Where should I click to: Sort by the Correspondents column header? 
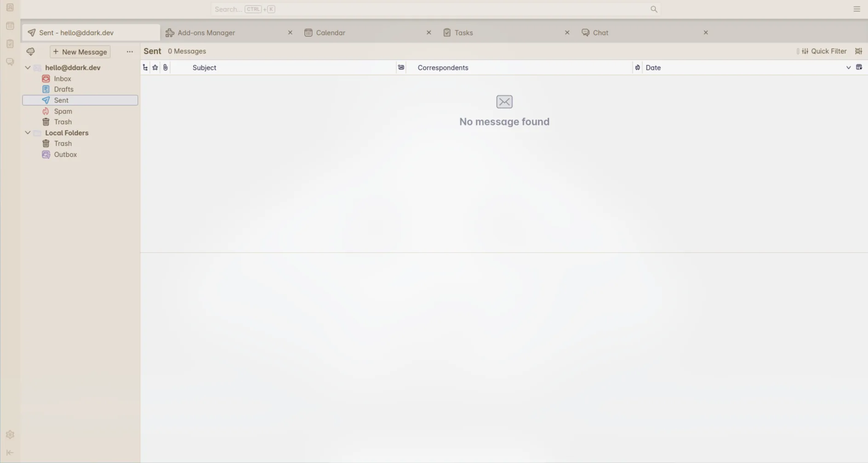point(519,68)
